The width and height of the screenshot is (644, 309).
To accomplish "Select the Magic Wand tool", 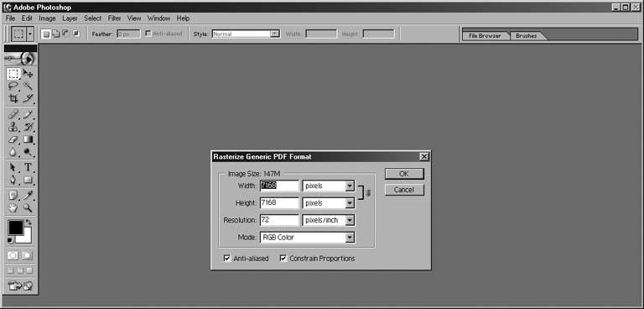I will tap(28, 86).
